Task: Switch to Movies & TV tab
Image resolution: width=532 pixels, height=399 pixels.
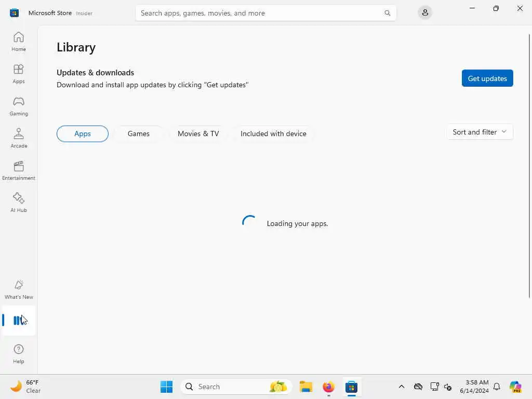Action: click(x=198, y=134)
